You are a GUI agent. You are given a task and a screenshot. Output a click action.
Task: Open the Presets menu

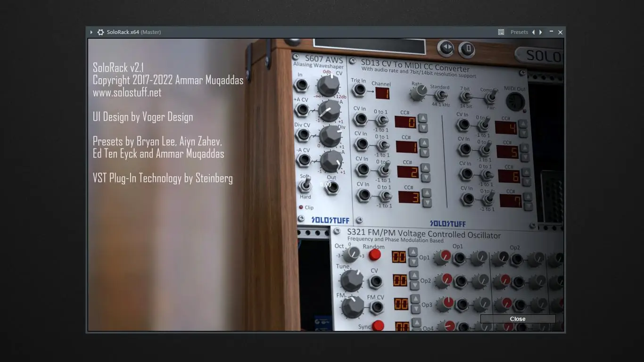[519, 32]
